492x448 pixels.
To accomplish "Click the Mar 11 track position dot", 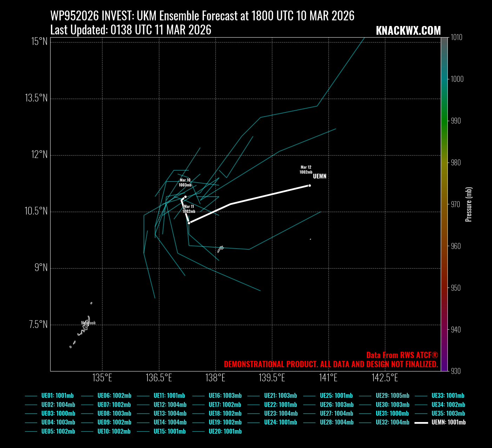I will click(x=189, y=223).
